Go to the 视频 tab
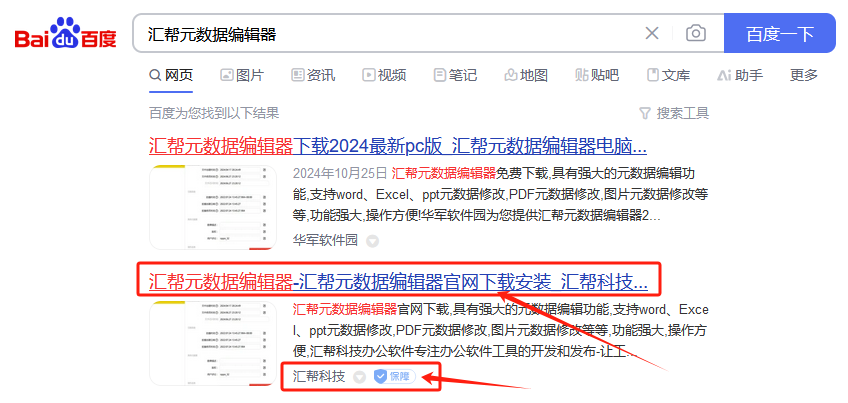Screen dimensions: 848x403 tap(384, 75)
